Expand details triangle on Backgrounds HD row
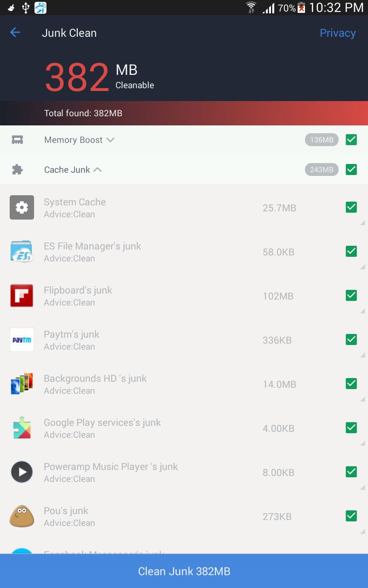The width and height of the screenshot is (368, 588). pyautogui.click(x=362, y=399)
